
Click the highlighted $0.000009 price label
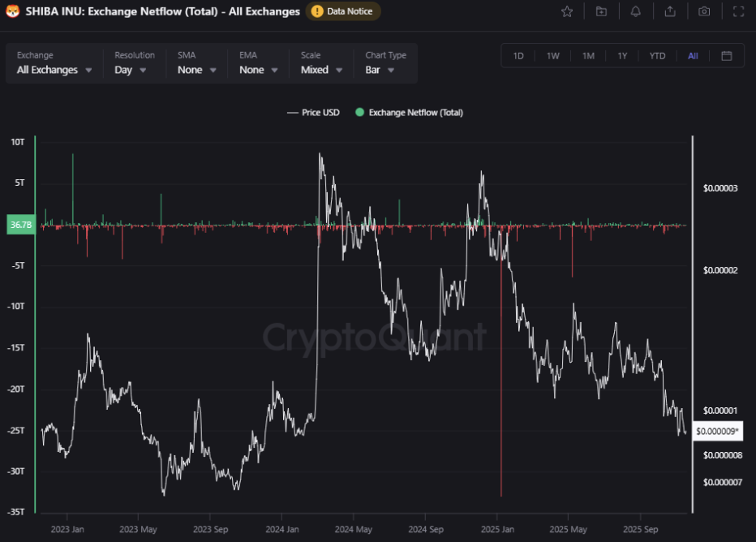point(717,431)
